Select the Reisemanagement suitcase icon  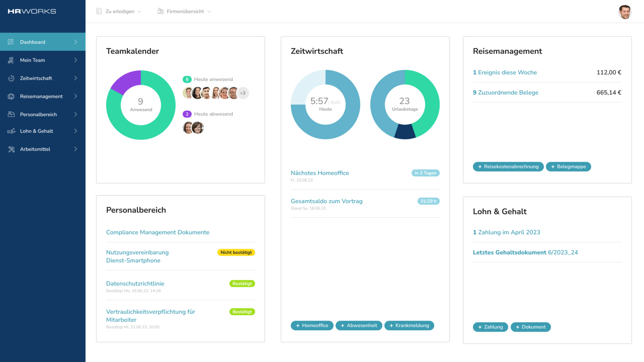coord(10,96)
